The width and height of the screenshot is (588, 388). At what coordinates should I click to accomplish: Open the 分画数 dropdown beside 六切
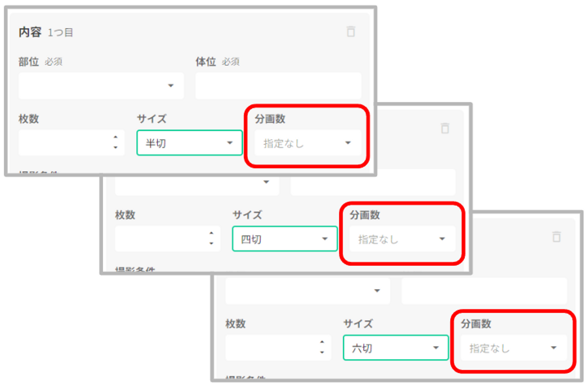coord(513,348)
